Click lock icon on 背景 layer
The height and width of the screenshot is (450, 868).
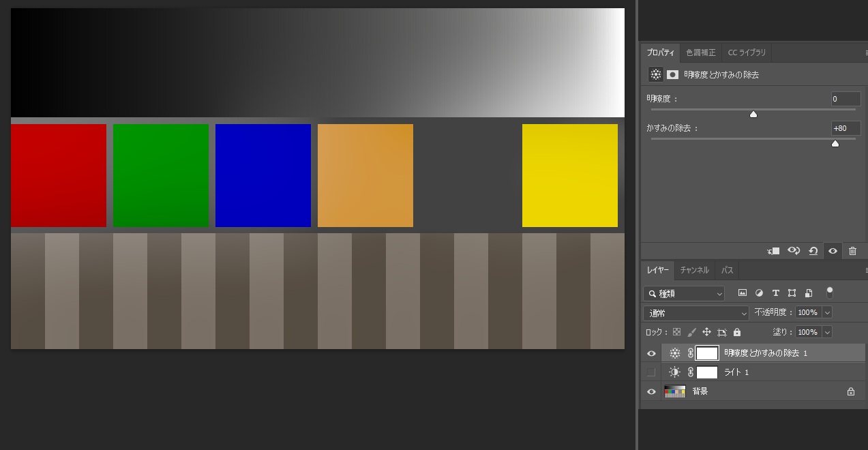[x=850, y=391]
